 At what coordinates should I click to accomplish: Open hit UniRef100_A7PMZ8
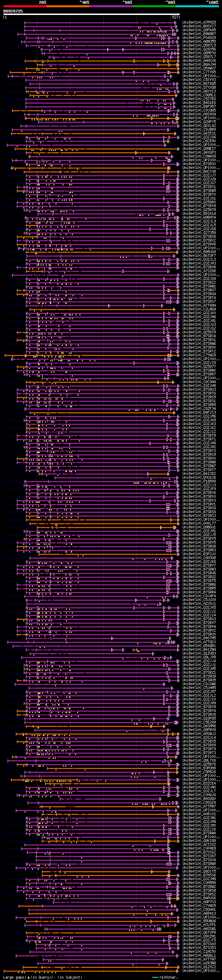199,23
